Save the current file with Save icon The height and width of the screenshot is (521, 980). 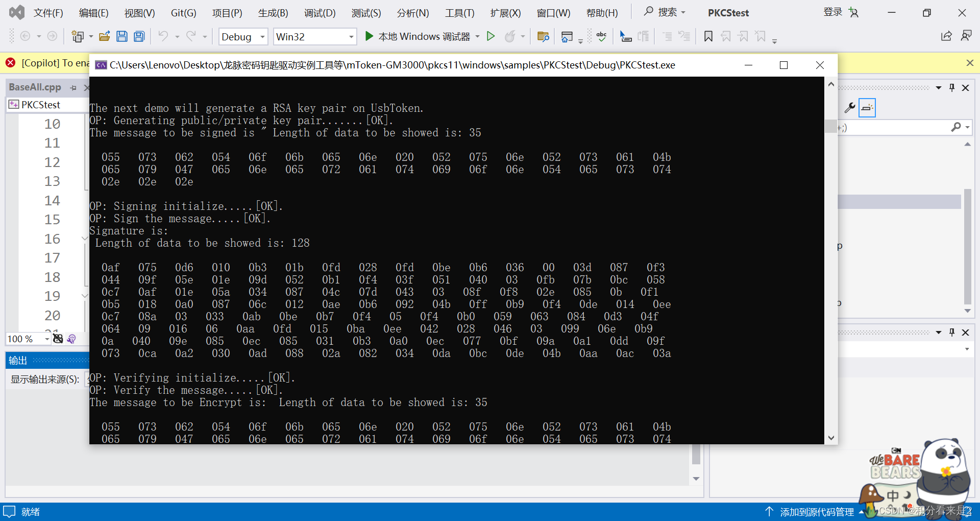[121, 36]
